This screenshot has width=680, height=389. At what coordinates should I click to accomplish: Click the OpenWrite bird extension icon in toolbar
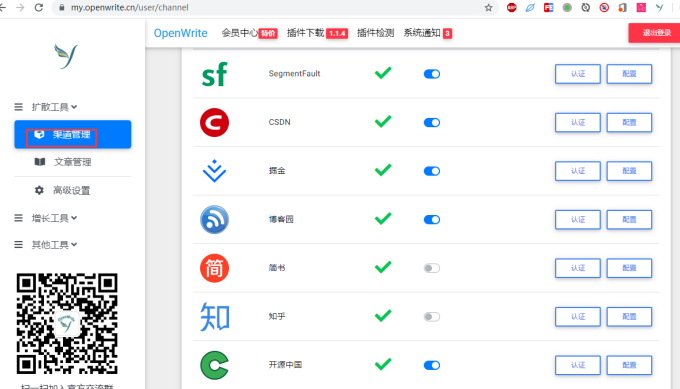click(x=660, y=7)
